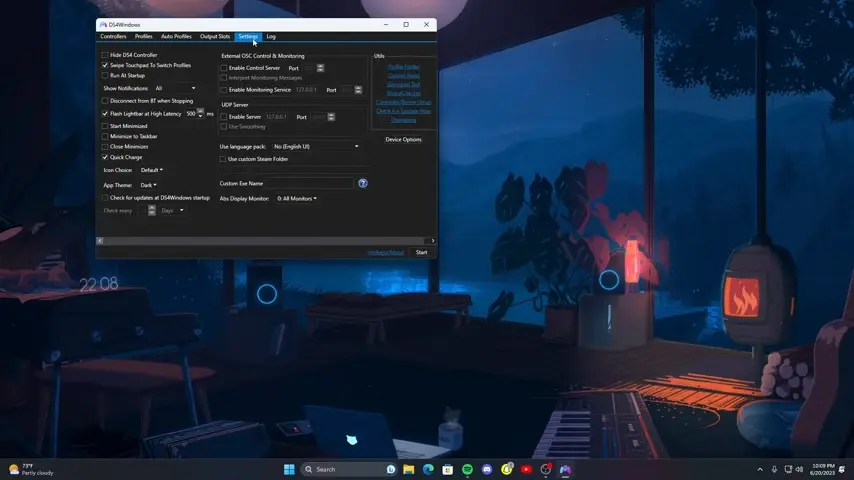854x480 pixels.
Task: Uncheck Flash Lightbar at High Latency
Action: click(105, 114)
